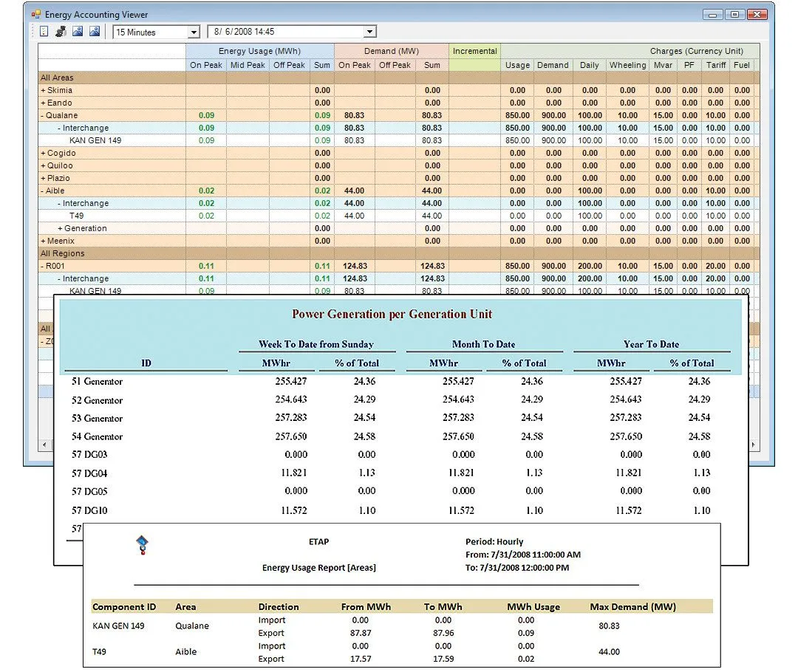This screenshot has height=672, width=798.
Task: Collapse the Qualane area row
Action: [44, 115]
